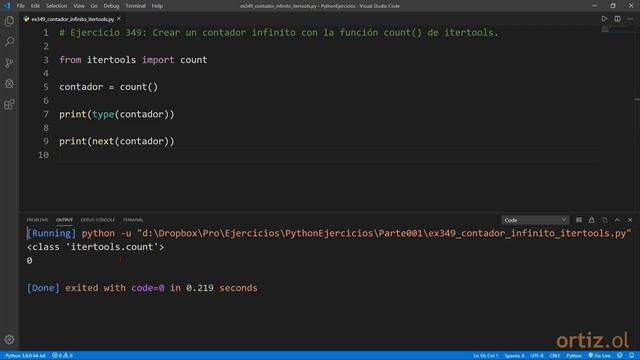Open the Debug view in activity bar
The width and height of the screenshot is (640, 360).
9,83
